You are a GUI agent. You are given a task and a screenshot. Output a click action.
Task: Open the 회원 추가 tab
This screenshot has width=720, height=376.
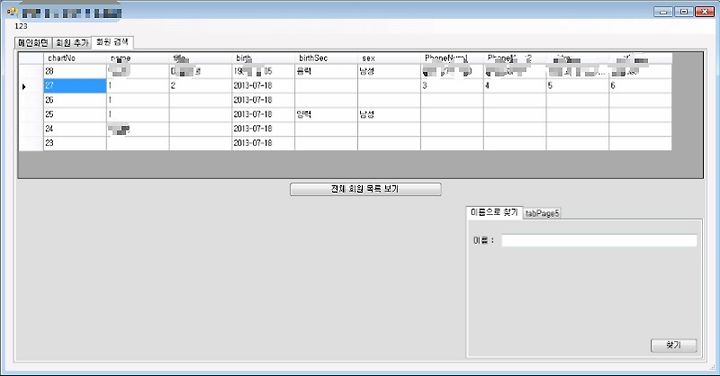tap(72, 43)
